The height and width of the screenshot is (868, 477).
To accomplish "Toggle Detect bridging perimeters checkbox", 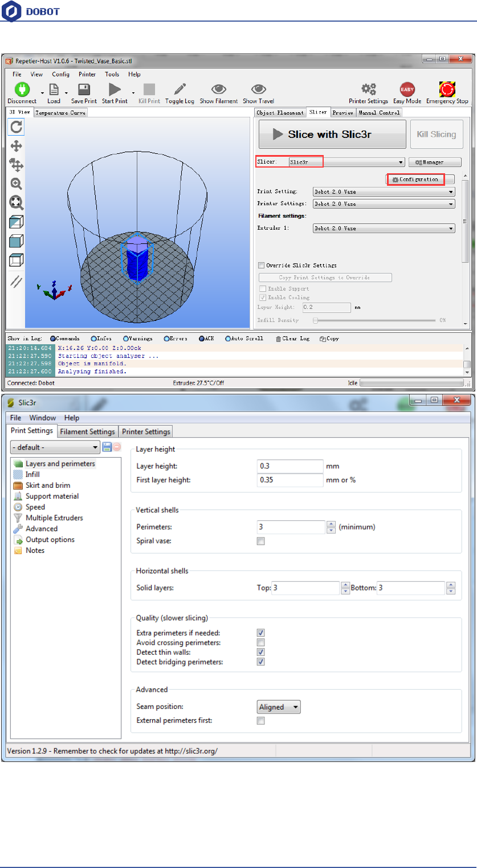I will point(261,662).
